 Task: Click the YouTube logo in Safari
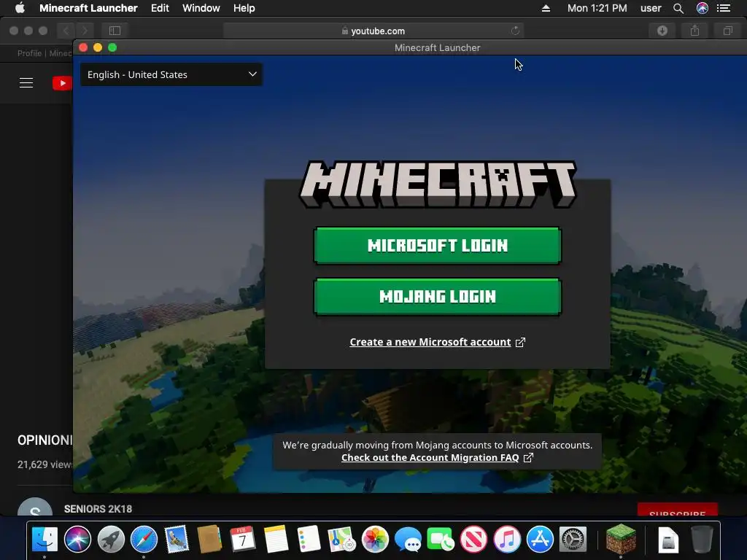(x=62, y=83)
